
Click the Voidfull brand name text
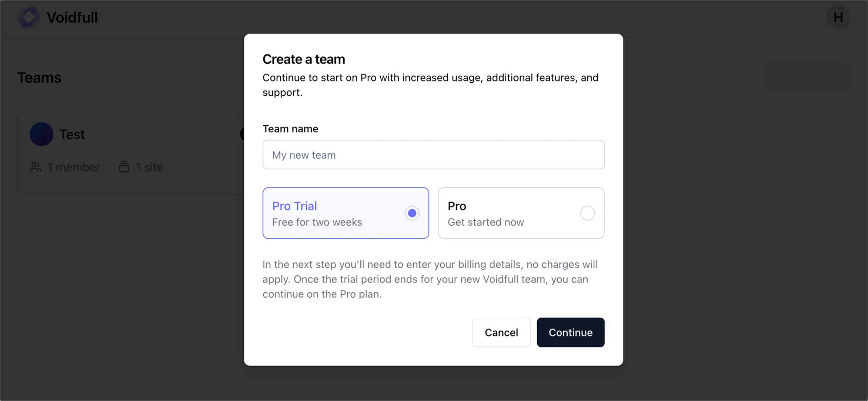click(72, 17)
